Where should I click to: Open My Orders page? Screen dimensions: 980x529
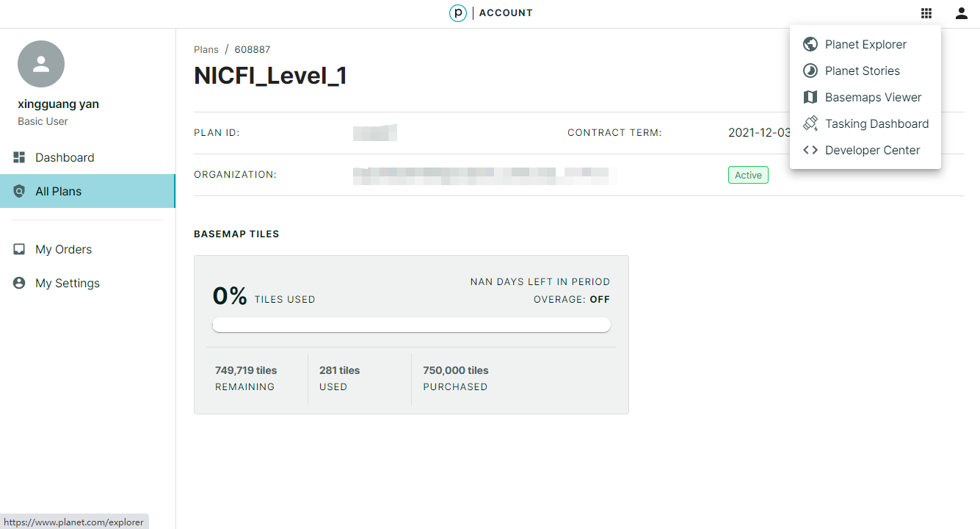[87, 249]
